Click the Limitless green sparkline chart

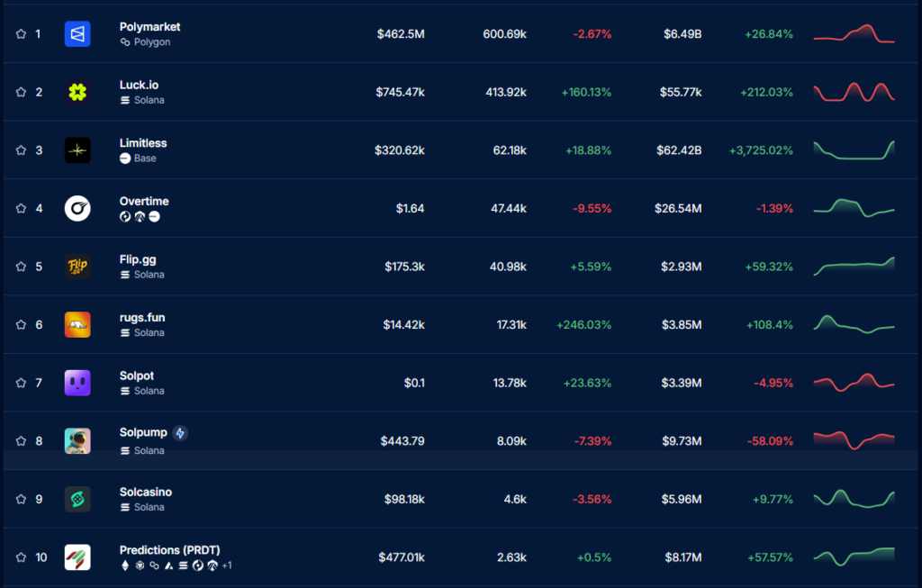(854, 150)
